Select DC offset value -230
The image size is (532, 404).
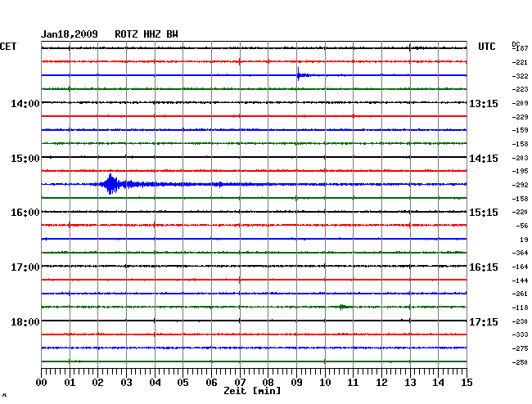click(x=520, y=321)
